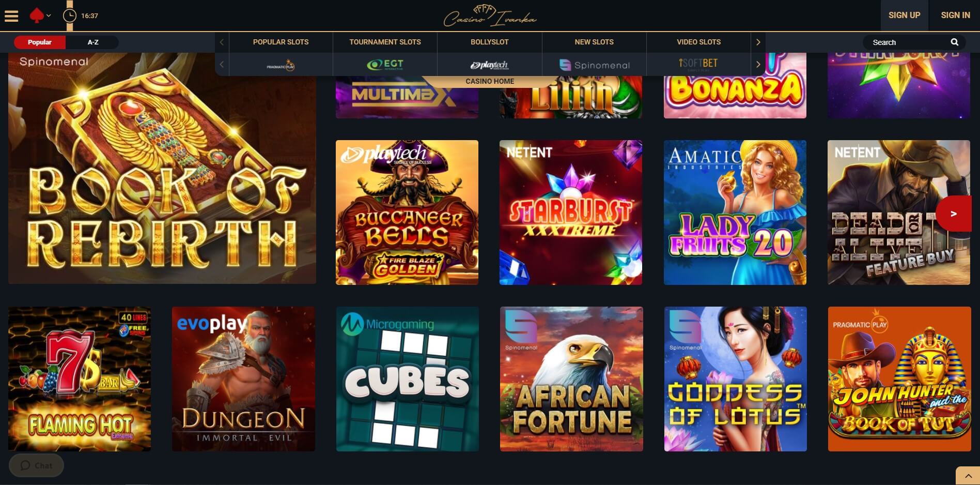980x485 pixels.
Task: Filter by Spinomenal provider logo
Action: click(594, 65)
